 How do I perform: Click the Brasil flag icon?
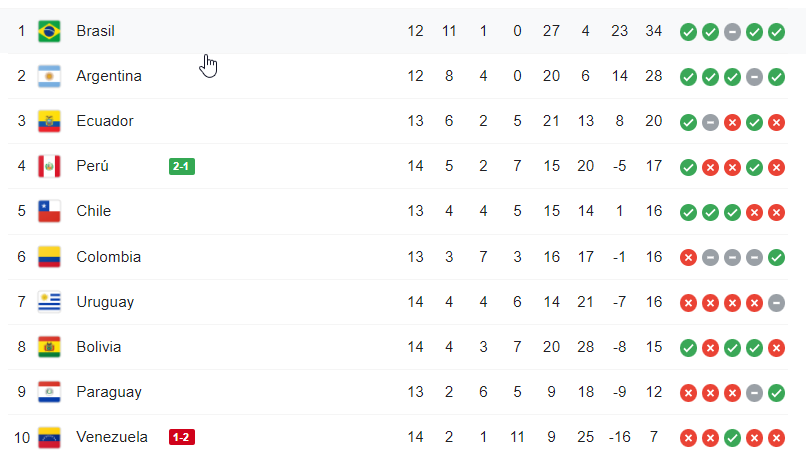pos(49,31)
